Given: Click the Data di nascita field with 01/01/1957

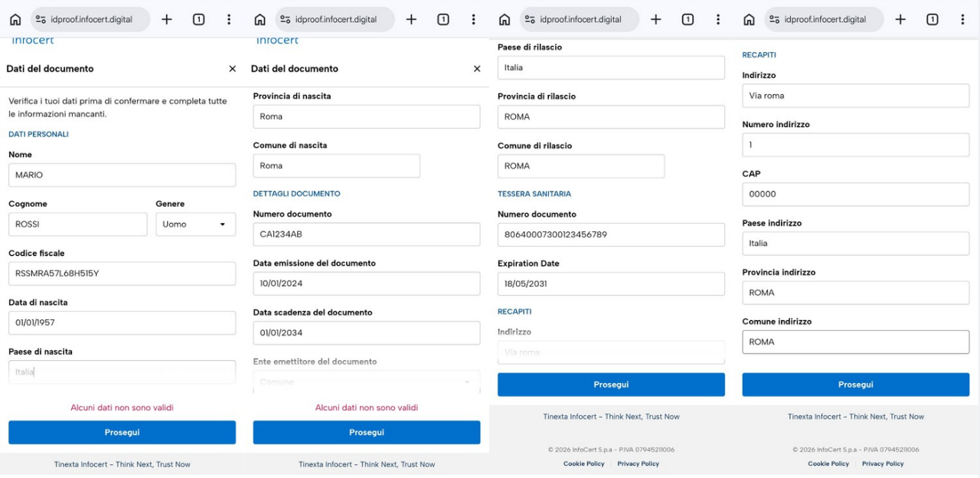Looking at the screenshot, I should tap(122, 322).
